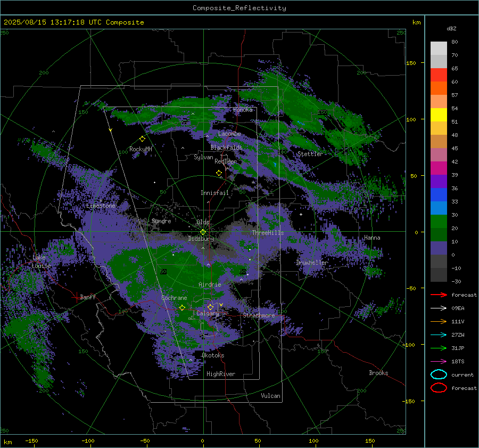
Task: Click the green 31JP arrow in the legend
Action: (439, 348)
